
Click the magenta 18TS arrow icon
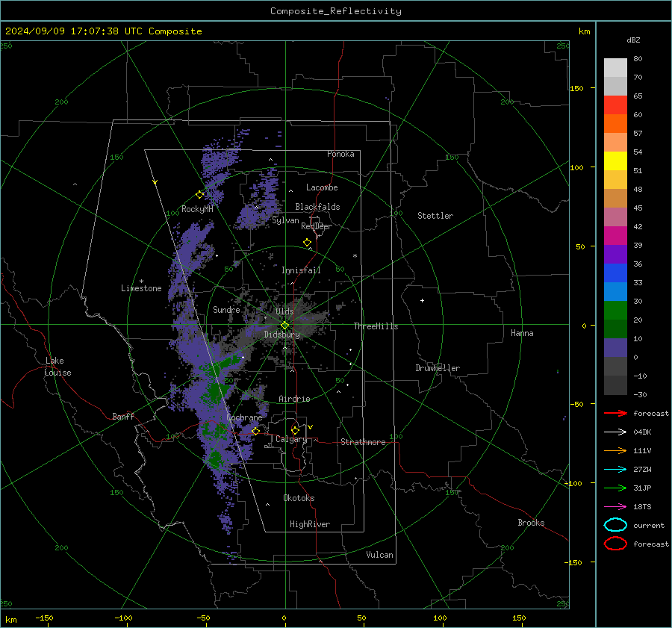tap(615, 507)
